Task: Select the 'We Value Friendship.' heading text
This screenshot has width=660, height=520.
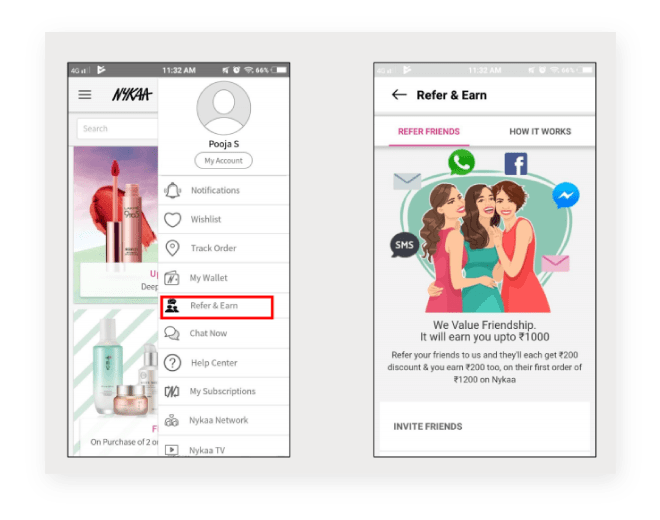Action: 484,325
